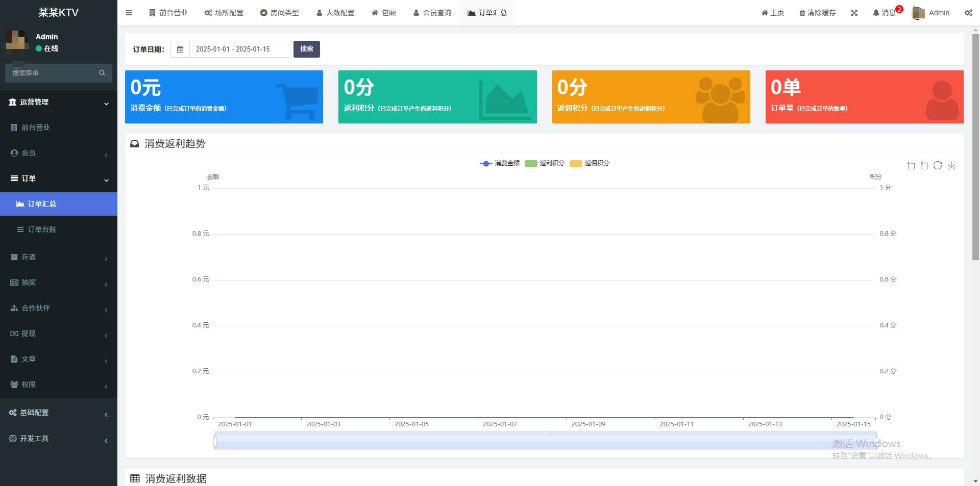Switch to the 会员查询 tab in the top navigation
980x486 pixels.
[432, 13]
